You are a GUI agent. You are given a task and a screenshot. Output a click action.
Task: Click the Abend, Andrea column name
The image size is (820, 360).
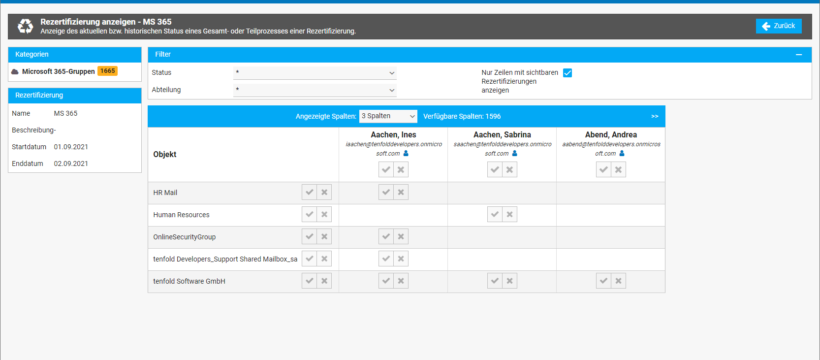[611, 134]
